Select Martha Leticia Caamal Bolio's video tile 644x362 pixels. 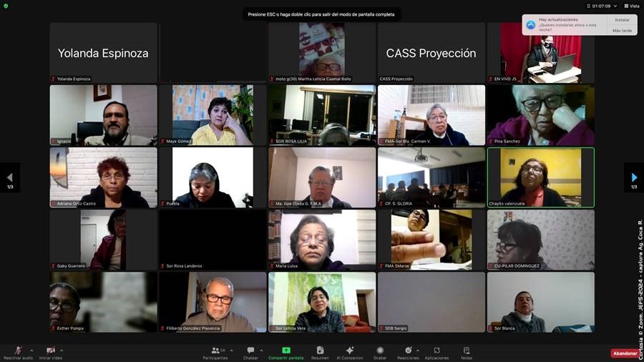(x=322, y=52)
